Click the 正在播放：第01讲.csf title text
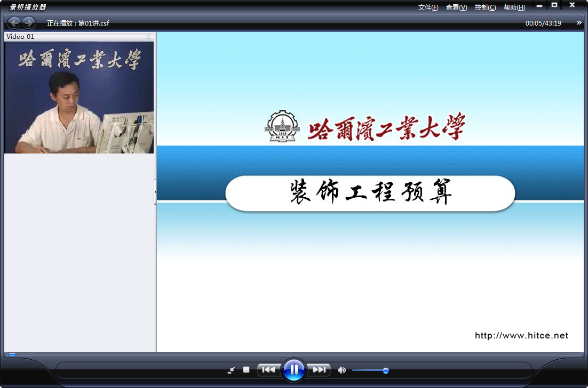Viewport: 588px width, 388px height. pyautogui.click(x=78, y=23)
